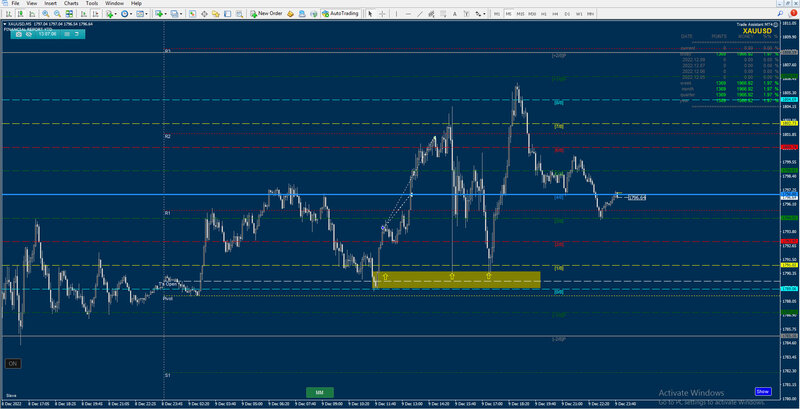The width and height of the screenshot is (800, 409).
Task: Toggle chart shift icon
Action: click(95, 14)
